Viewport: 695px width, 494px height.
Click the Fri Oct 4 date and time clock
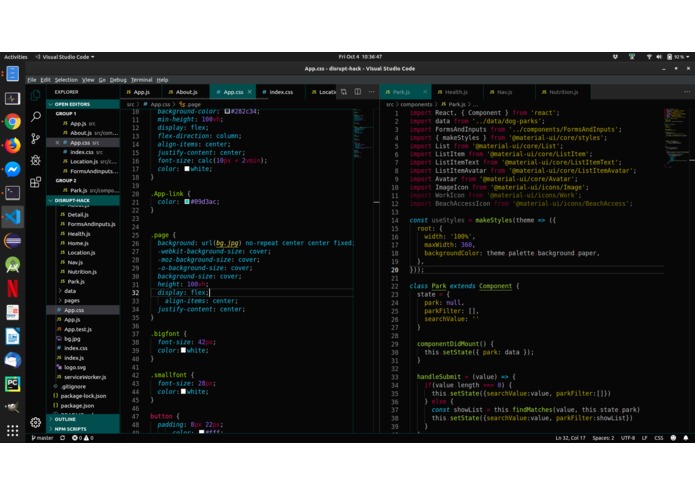360,57
